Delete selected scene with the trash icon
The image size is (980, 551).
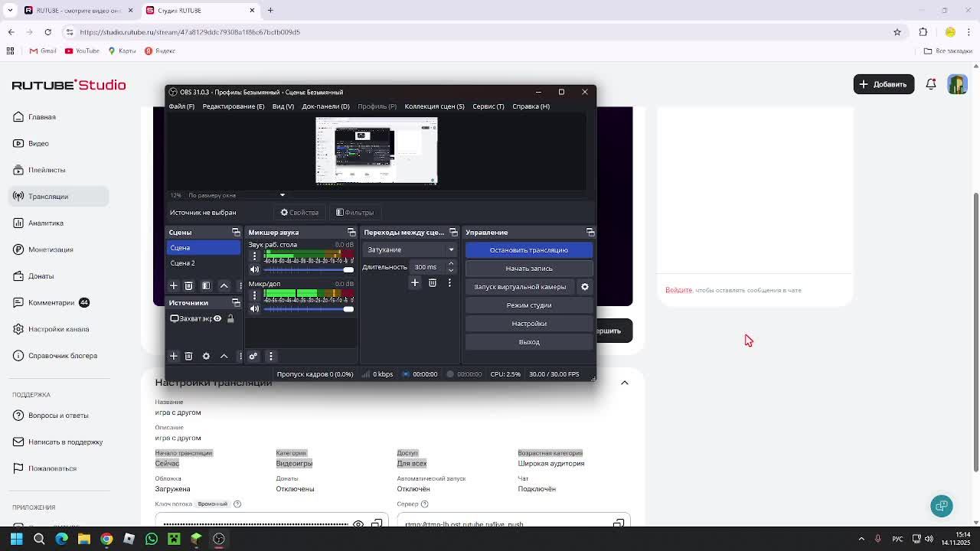coord(188,285)
